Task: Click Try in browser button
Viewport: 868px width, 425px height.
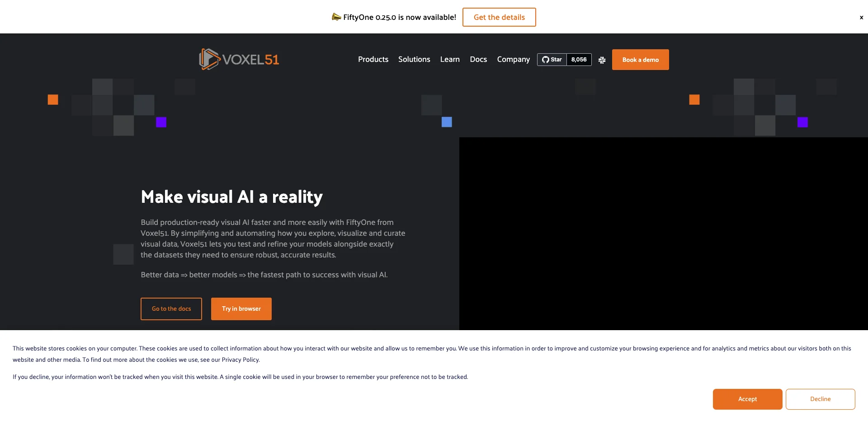Action: (241, 309)
